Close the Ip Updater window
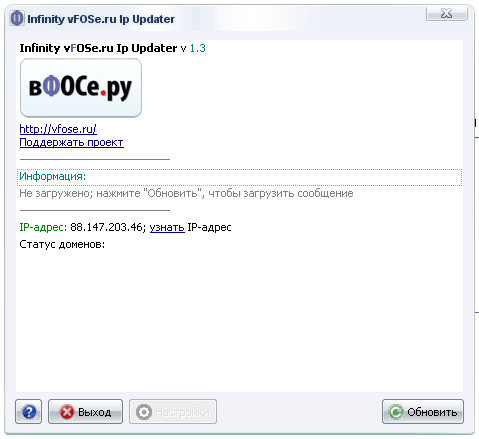479x439 pixels. [446, 14]
